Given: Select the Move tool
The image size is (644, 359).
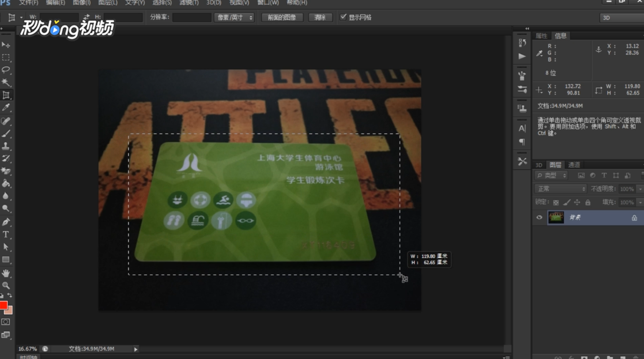Looking at the screenshot, I should [x=6, y=45].
